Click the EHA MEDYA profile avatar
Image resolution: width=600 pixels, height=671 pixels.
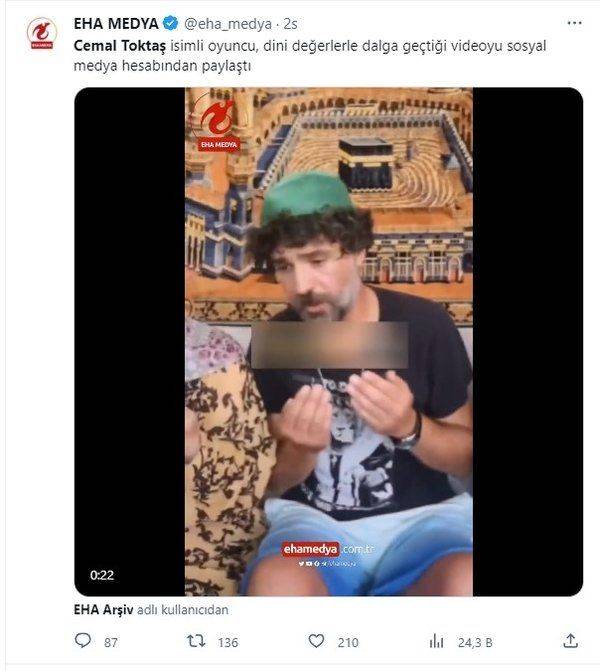pyautogui.click(x=42, y=33)
